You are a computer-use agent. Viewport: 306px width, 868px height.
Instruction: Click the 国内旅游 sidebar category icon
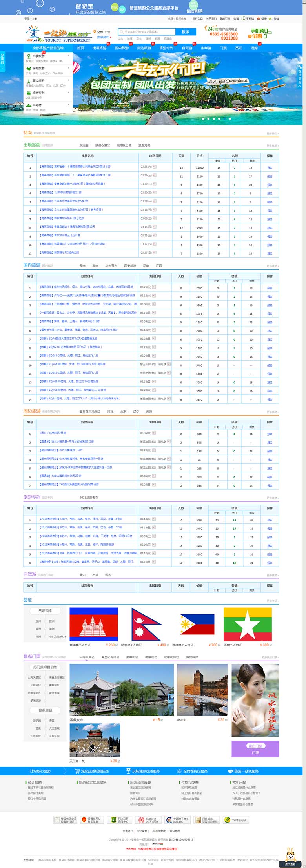click(x=29, y=68)
